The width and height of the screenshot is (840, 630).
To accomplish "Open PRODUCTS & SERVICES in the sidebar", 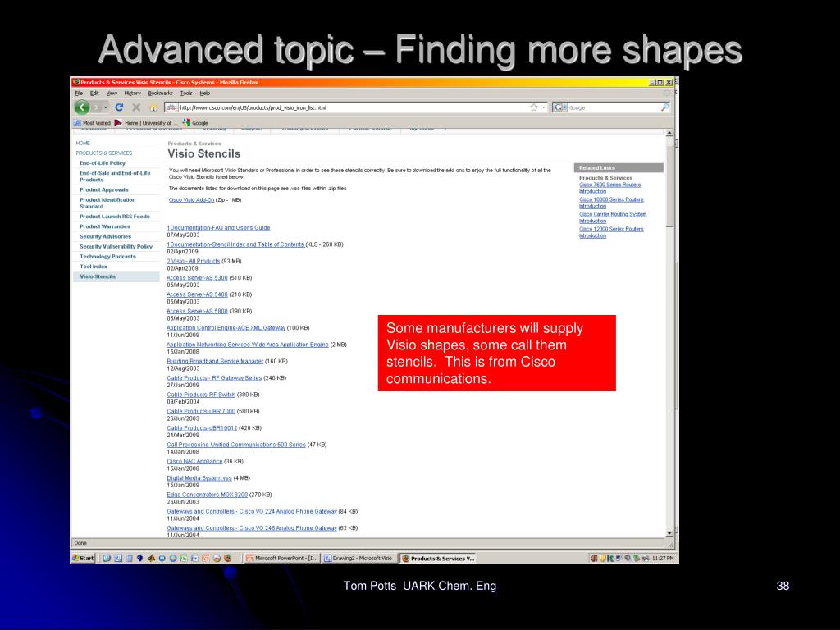I will click(x=104, y=153).
